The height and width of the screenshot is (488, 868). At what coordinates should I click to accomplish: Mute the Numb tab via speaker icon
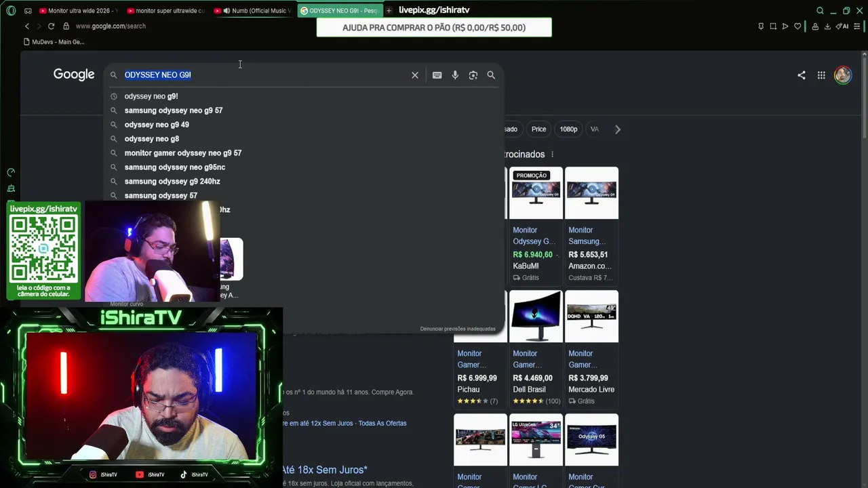pyautogui.click(x=226, y=11)
